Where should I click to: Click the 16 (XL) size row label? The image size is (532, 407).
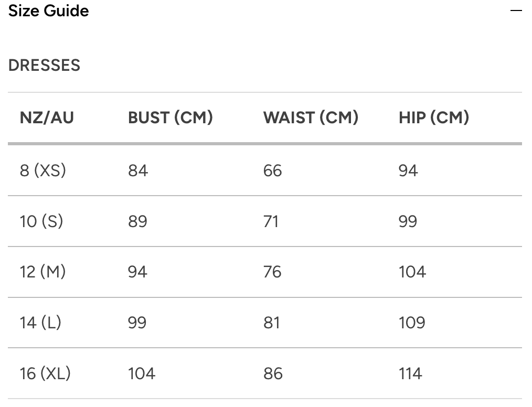pos(45,373)
